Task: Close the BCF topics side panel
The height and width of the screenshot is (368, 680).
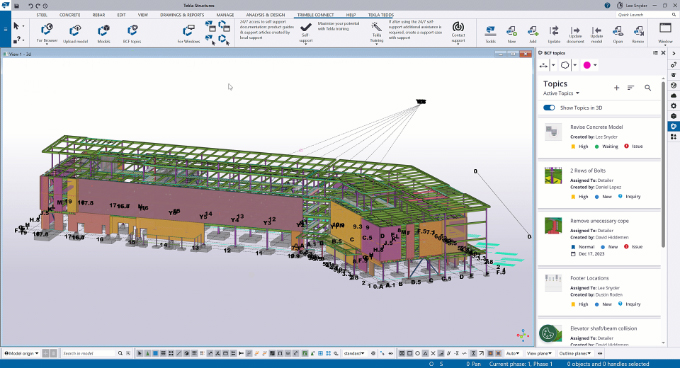Action: coord(663,53)
